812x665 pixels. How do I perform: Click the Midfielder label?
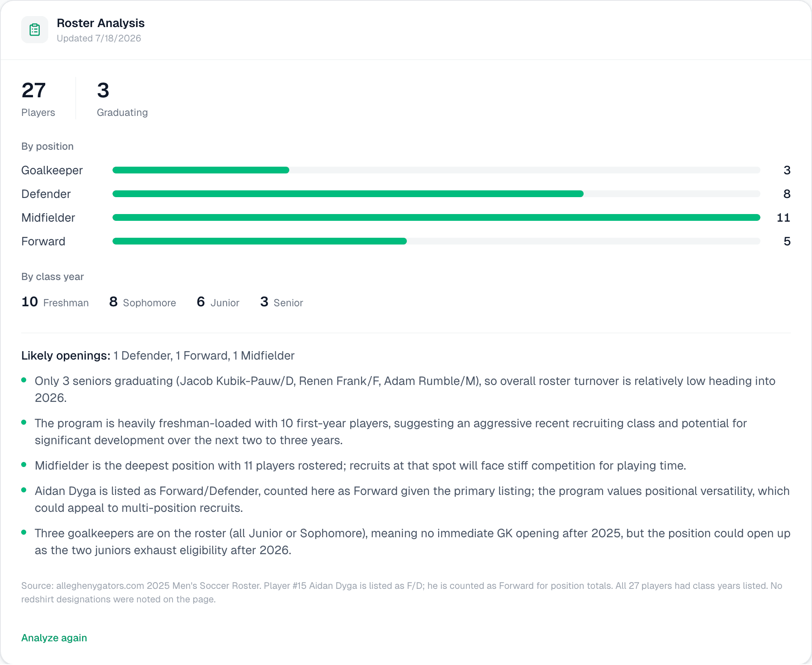point(48,217)
